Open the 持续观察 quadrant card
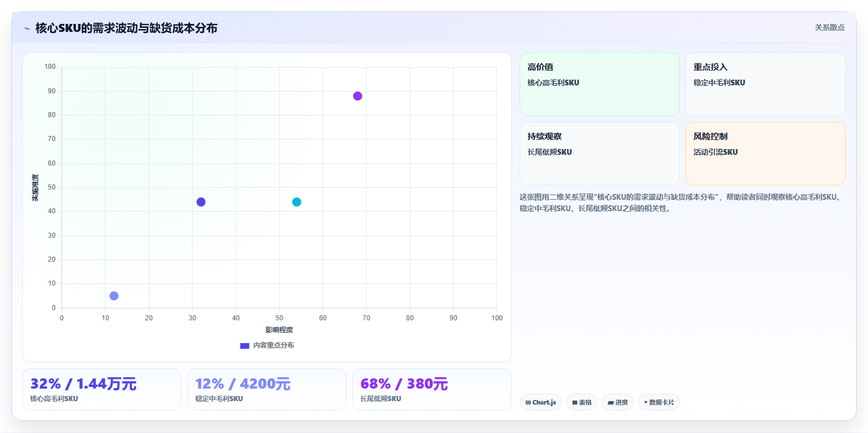 [x=599, y=154]
